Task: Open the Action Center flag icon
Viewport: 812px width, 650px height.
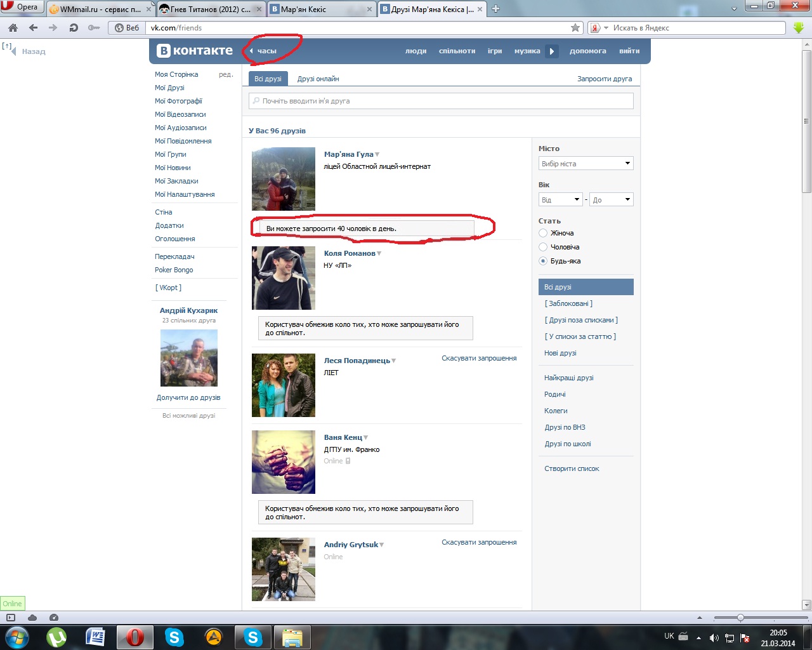Action: pyautogui.click(x=745, y=638)
